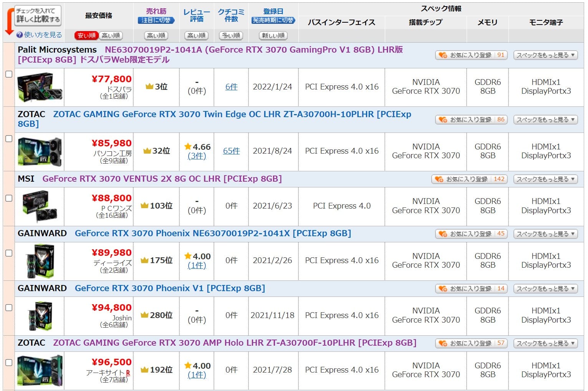Click the パソコン工房 shop name
This screenshot has width=588, height=391.
(x=113, y=153)
